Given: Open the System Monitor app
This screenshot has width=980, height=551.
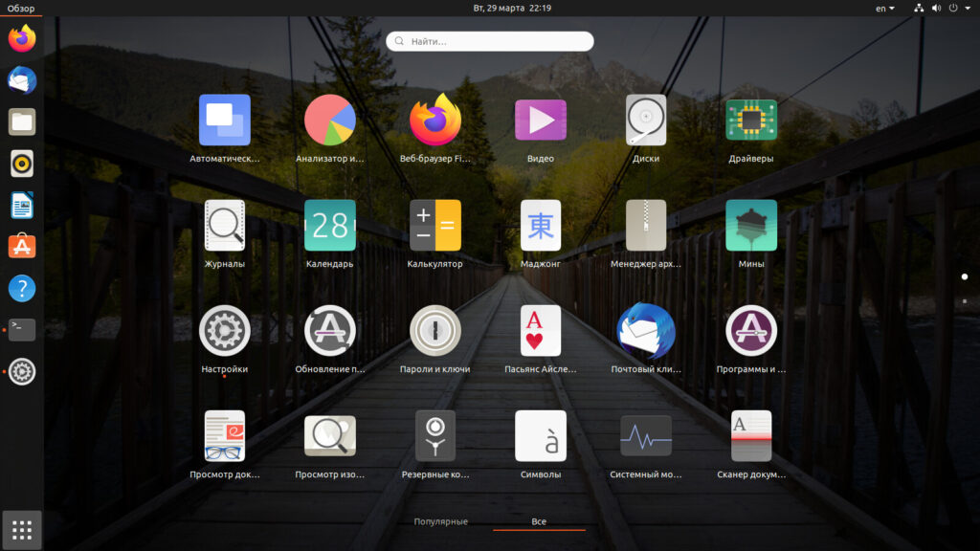Looking at the screenshot, I should 646,436.
